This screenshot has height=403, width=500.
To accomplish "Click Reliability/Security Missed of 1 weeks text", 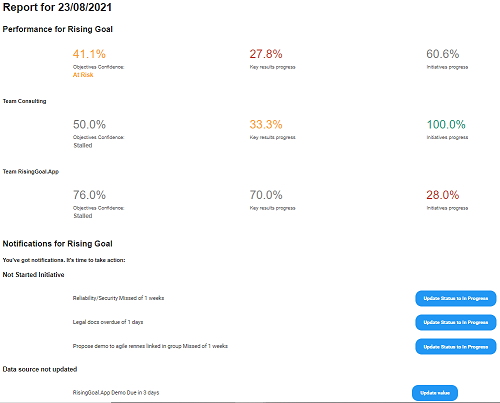I will pyautogui.click(x=118, y=298).
